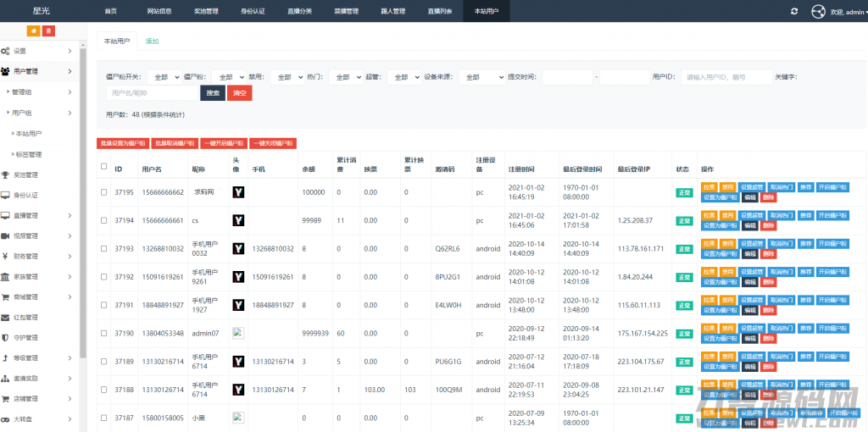
Task: Click the envelope icon for 红包管理
Action: [6, 317]
